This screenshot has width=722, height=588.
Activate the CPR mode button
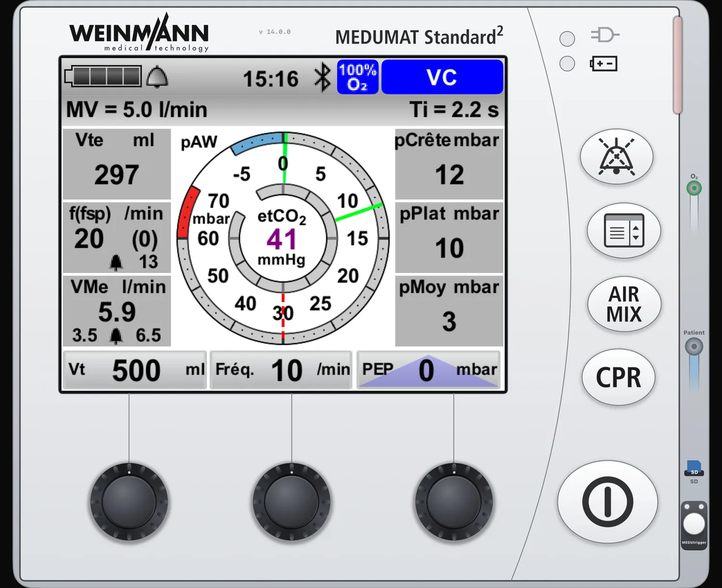pos(619,377)
